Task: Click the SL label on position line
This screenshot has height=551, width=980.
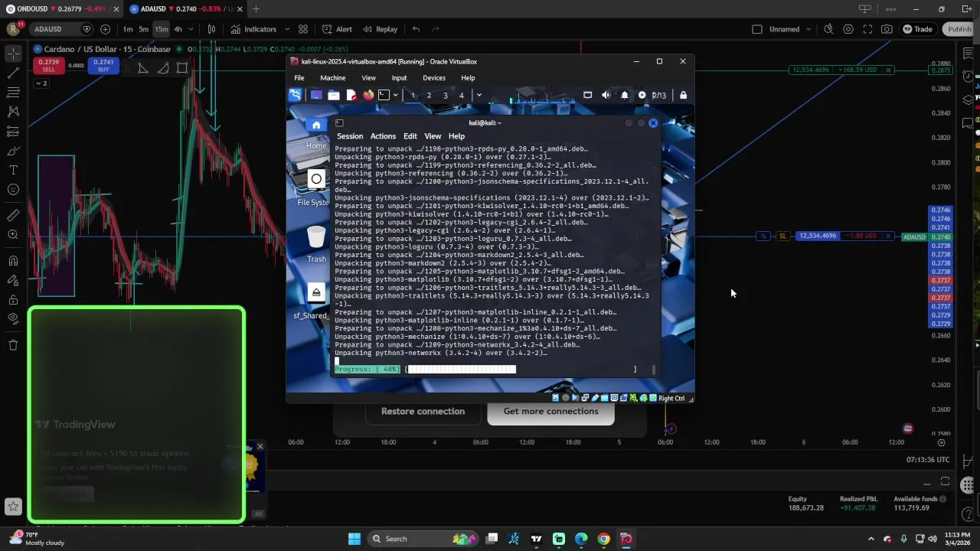Action: tap(782, 236)
